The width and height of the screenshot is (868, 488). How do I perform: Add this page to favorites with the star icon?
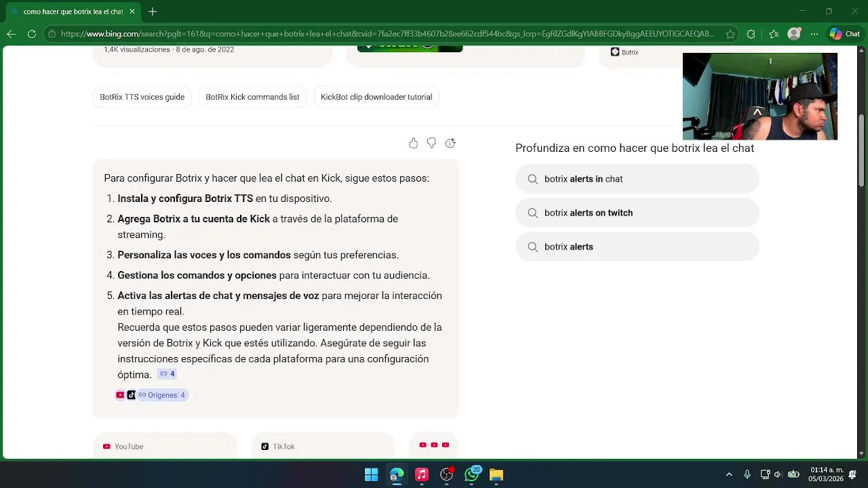(x=730, y=34)
